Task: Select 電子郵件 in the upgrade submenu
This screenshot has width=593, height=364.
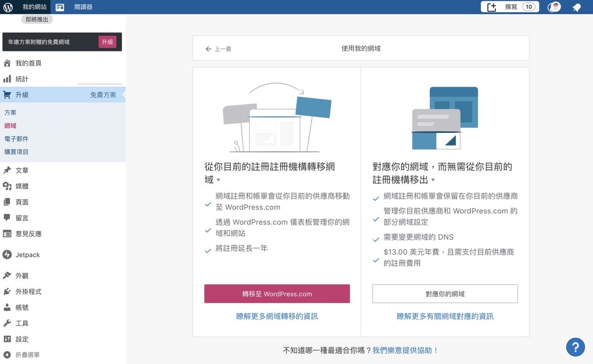Action: pos(16,138)
